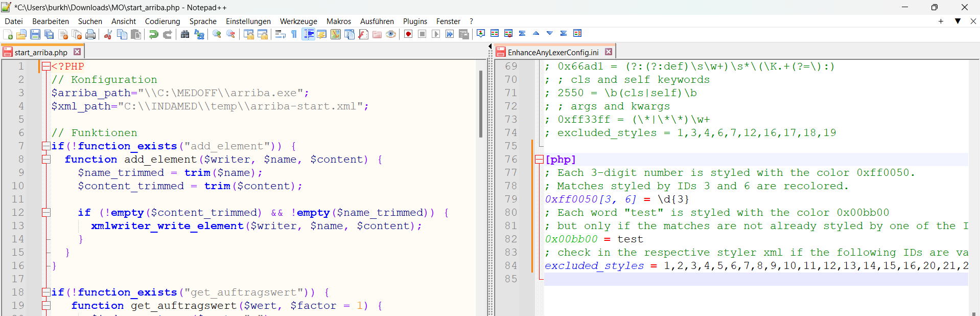This screenshot has height=316, width=980.
Task: Open the Document List panel icon
Action: point(349,34)
